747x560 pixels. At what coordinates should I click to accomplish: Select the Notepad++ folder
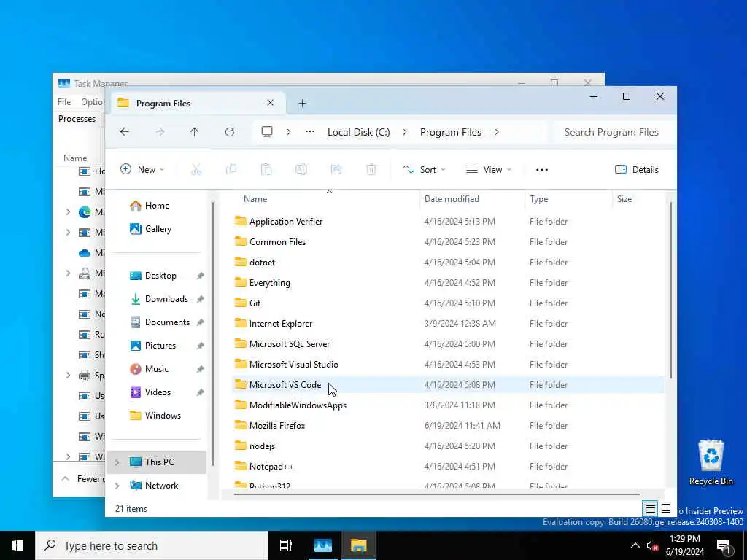tap(448, 467)
